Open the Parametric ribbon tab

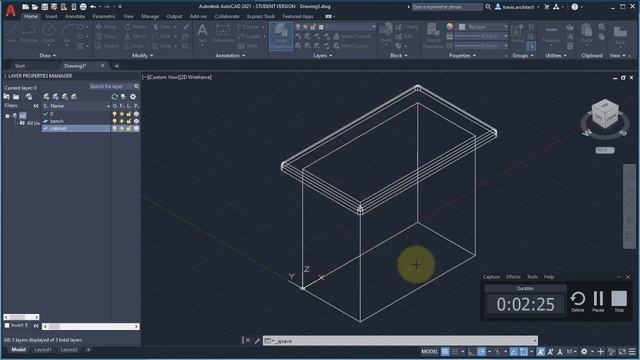104,16
